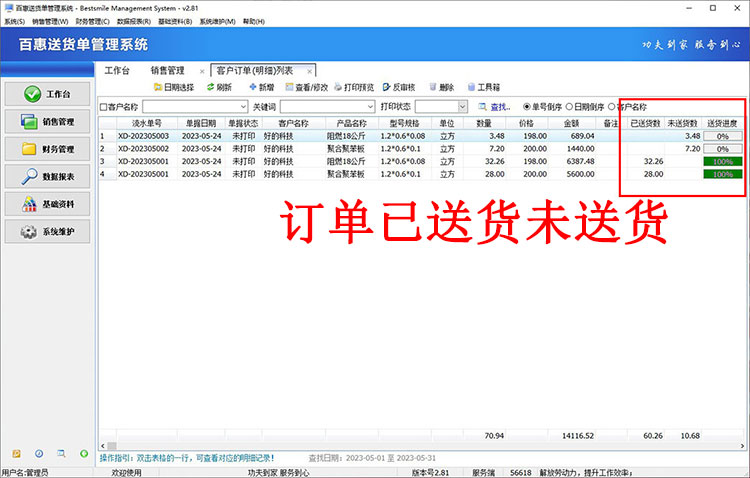Image resolution: width=750 pixels, height=478 pixels.
Task: Switch to the 工作台 tab
Action: click(x=118, y=70)
